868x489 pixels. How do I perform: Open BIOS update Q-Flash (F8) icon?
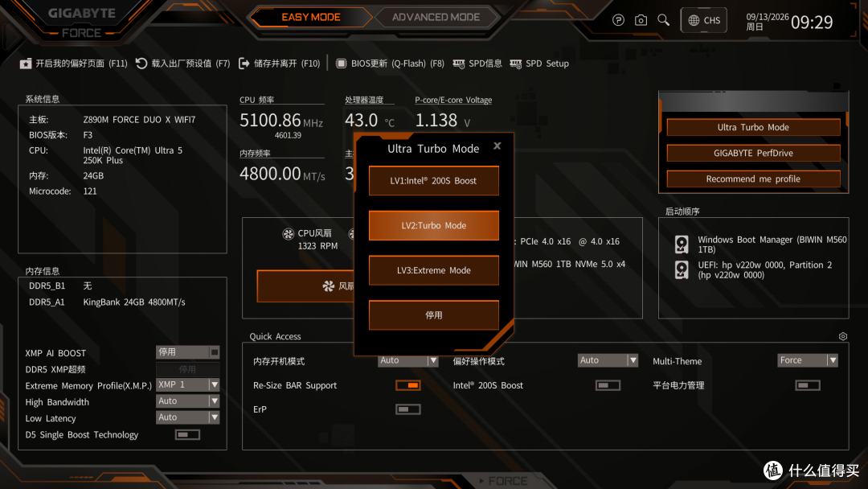(341, 64)
